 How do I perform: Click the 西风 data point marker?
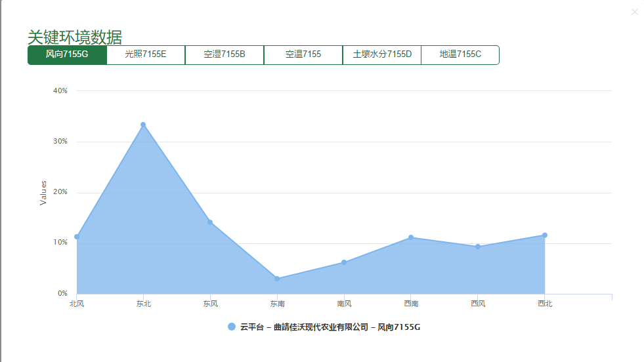[x=478, y=247]
